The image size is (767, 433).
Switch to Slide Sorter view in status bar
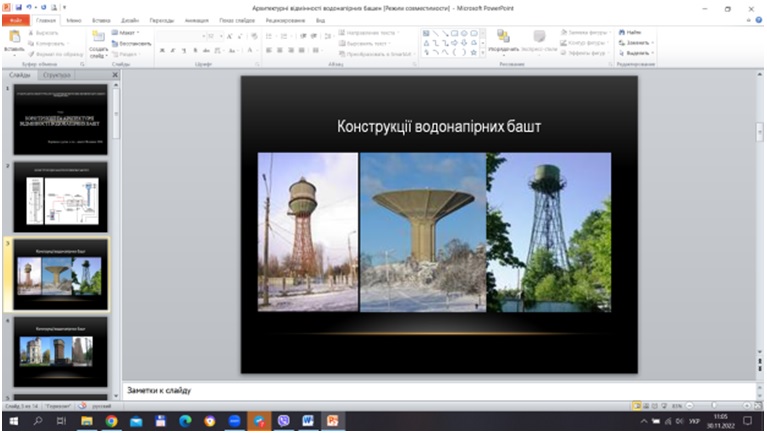pos(646,406)
